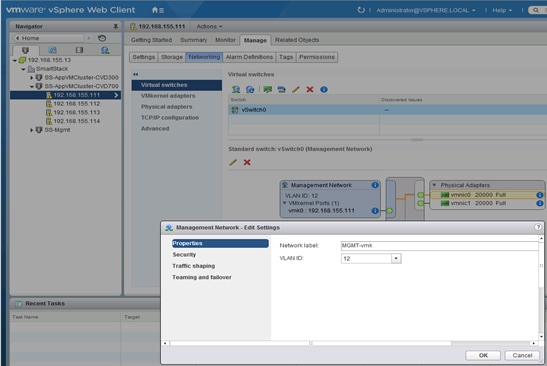547x366 pixels.
Task: Switch to Settings sub-tab
Action: pyautogui.click(x=144, y=57)
